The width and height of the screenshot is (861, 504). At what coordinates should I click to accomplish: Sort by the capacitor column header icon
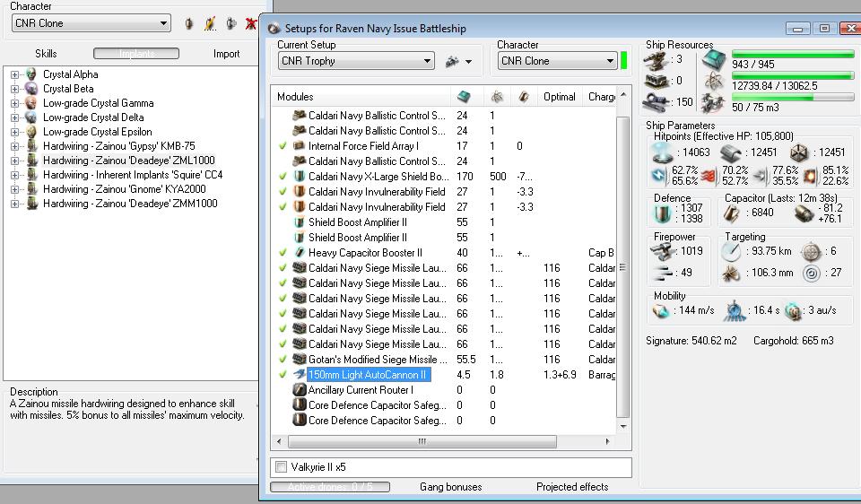[x=524, y=97]
